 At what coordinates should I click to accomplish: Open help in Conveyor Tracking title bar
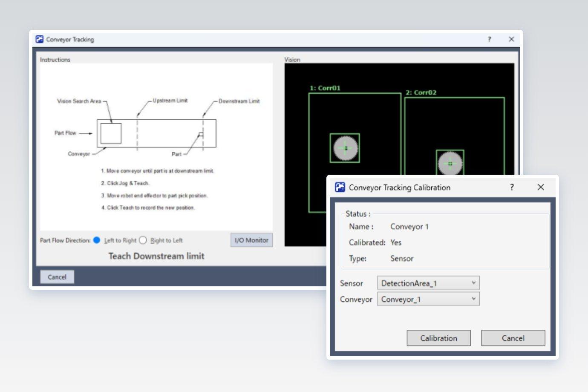click(489, 39)
